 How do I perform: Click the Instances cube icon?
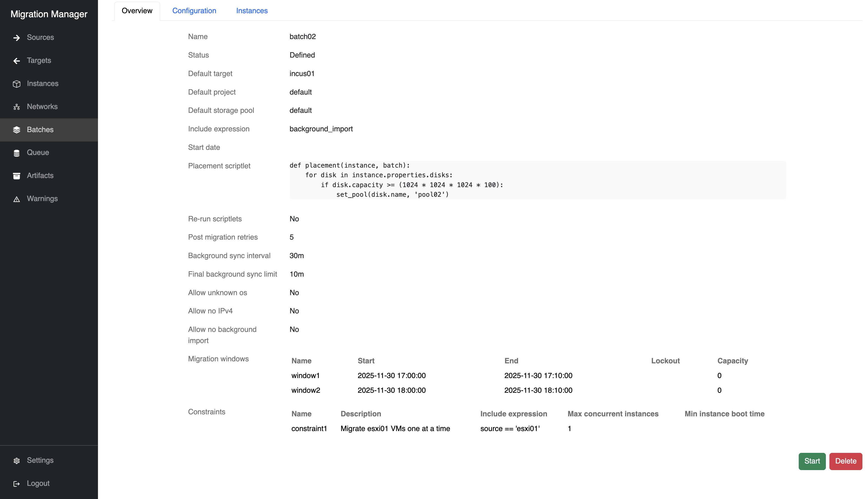pos(16,84)
